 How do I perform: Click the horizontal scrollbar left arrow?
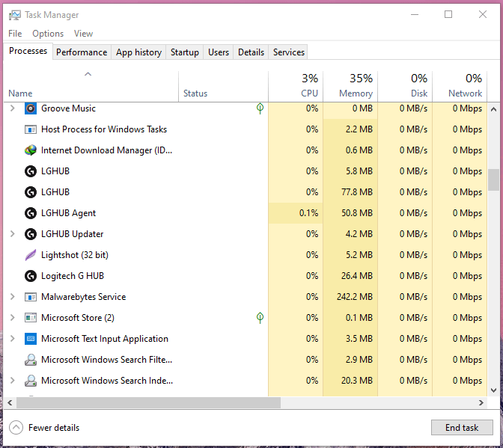click(10, 402)
